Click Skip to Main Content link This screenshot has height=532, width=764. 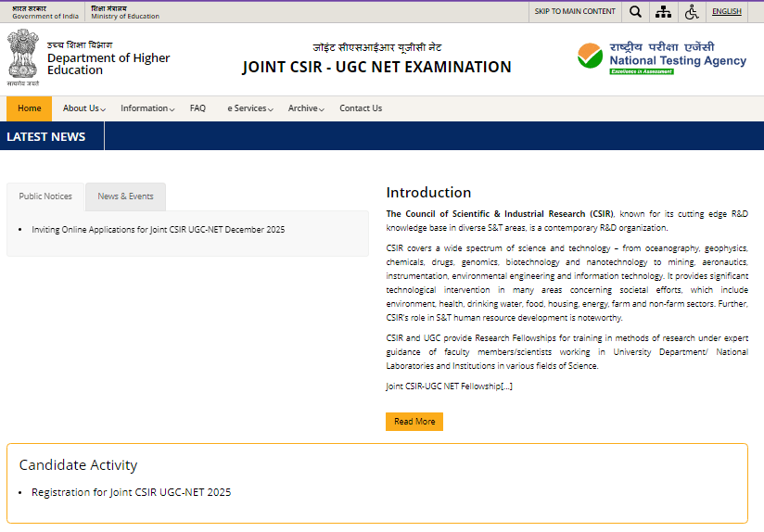575,11
